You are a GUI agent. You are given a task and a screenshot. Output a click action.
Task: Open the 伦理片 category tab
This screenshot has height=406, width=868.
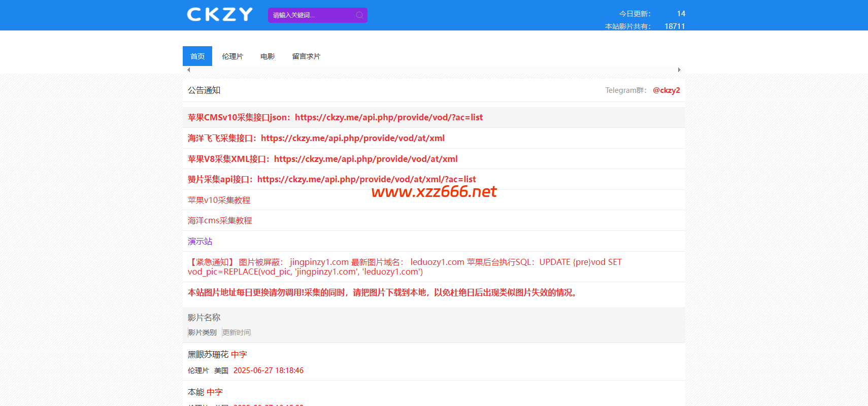[x=232, y=56]
